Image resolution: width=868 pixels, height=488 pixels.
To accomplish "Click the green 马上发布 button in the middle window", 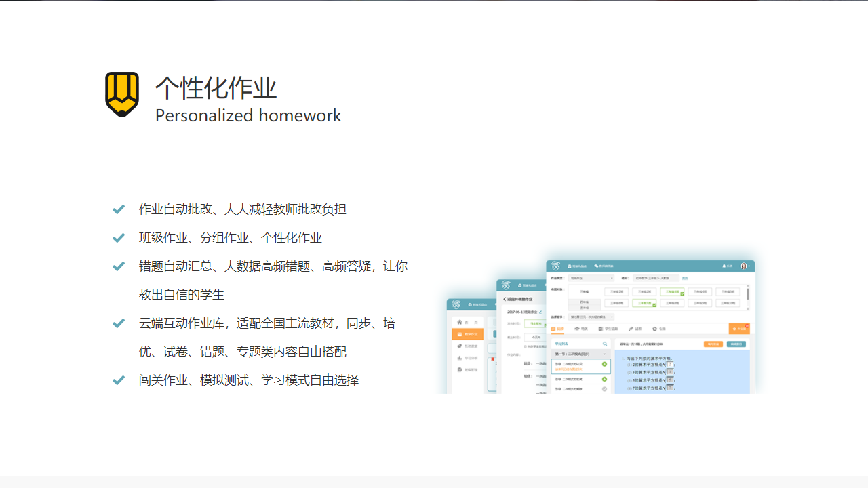I will [x=534, y=324].
